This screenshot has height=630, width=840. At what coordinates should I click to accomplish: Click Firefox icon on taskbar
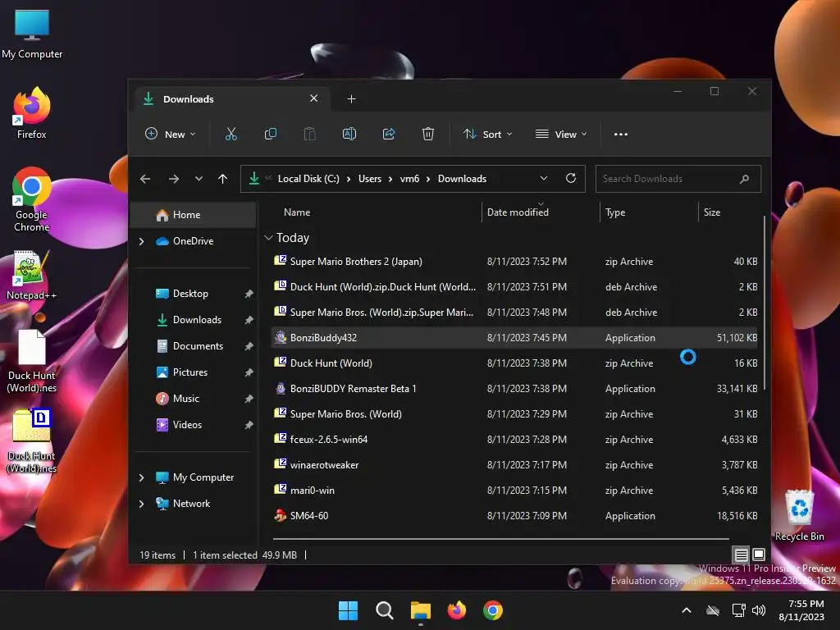[x=457, y=610]
